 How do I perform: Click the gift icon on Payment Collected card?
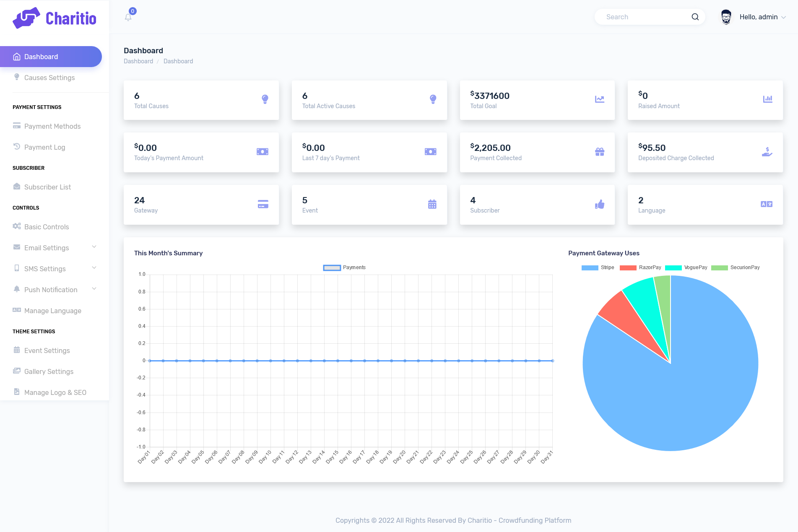600,152
